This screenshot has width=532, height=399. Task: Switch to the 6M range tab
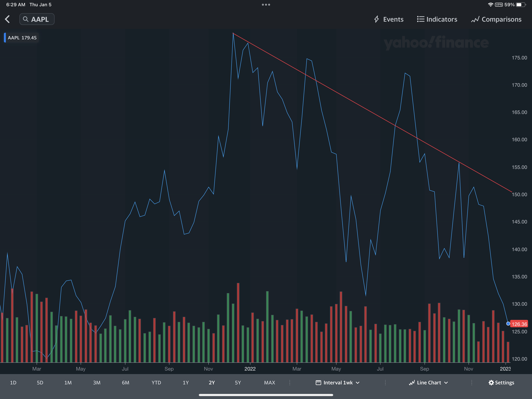126,383
